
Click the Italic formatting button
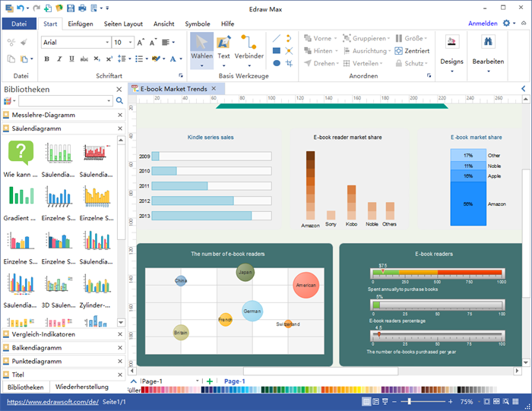point(59,59)
